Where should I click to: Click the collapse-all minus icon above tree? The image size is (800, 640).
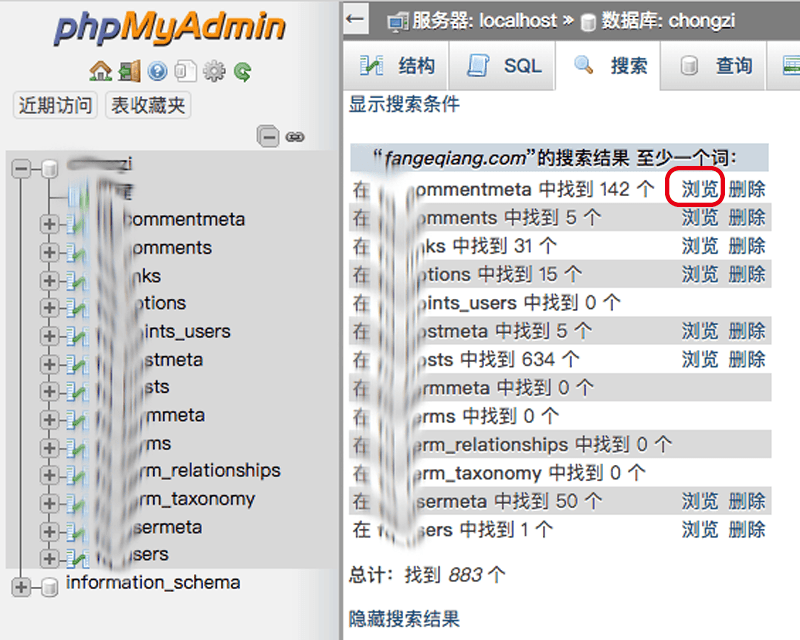click(268, 136)
